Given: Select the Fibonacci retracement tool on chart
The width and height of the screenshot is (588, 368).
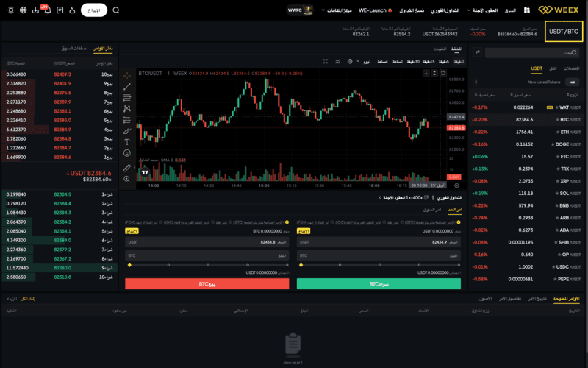Looking at the screenshot, I should 127,98.
